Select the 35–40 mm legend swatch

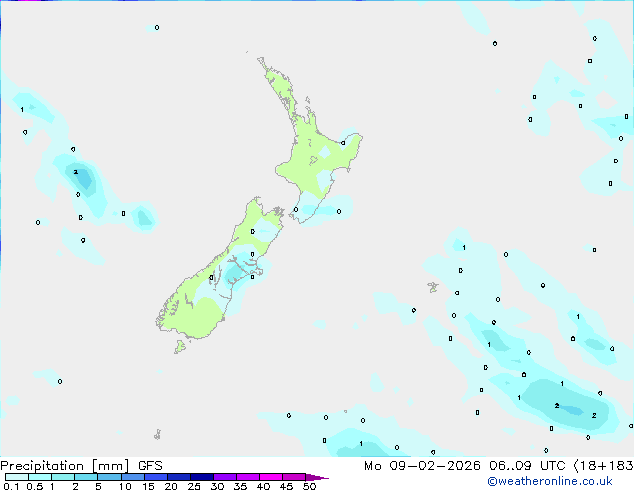click(x=248, y=477)
